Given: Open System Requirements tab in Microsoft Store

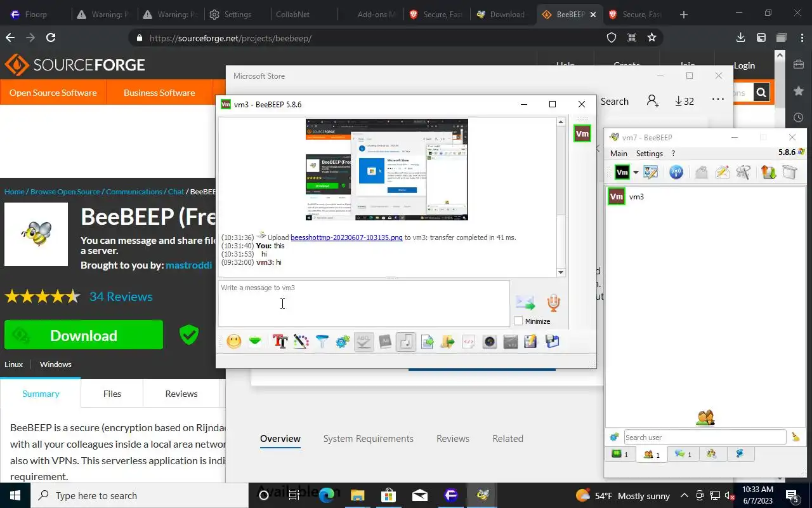Looking at the screenshot, I should click(368, 439).
